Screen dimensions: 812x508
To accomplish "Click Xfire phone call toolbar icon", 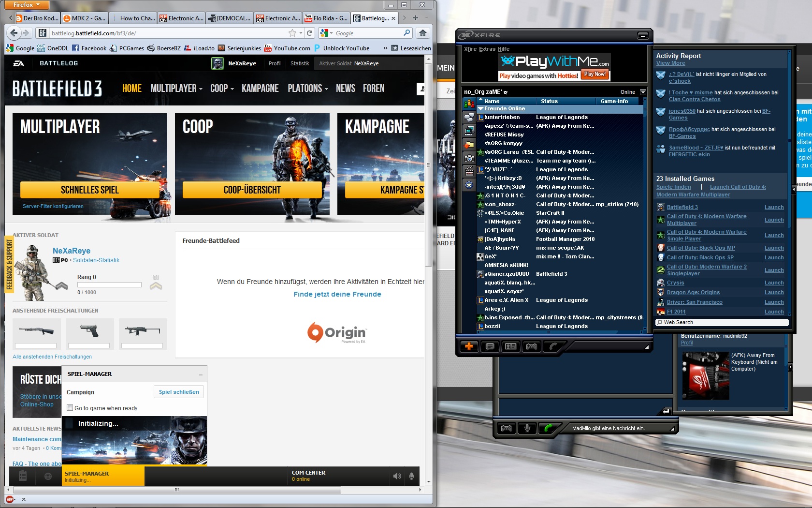I will [552, 346].
